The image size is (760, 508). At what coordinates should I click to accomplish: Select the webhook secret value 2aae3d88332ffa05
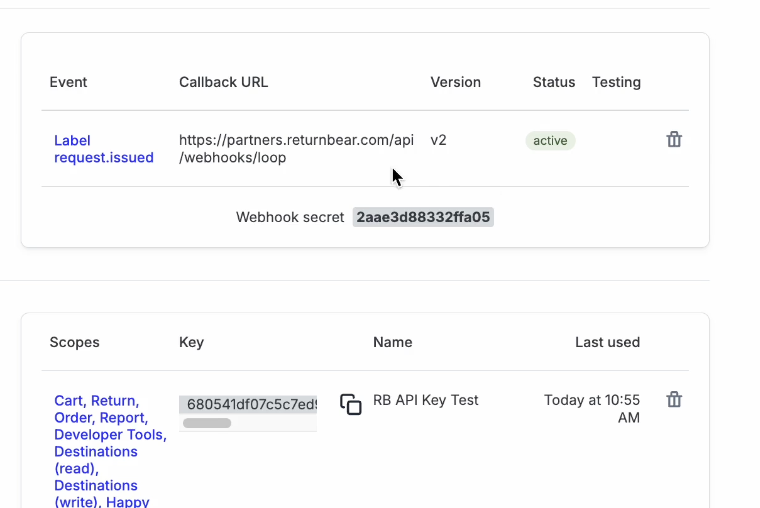point(423,217)
